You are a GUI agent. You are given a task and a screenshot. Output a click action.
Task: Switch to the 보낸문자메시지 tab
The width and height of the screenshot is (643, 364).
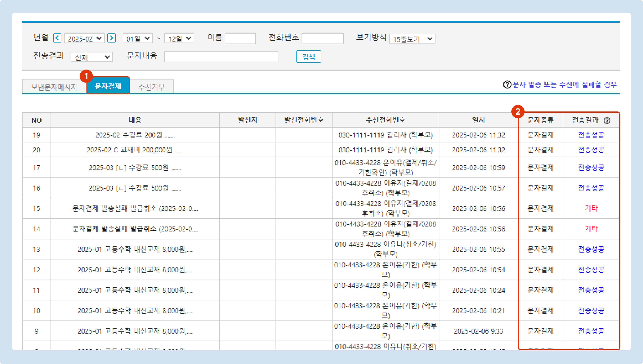point(54,87)
